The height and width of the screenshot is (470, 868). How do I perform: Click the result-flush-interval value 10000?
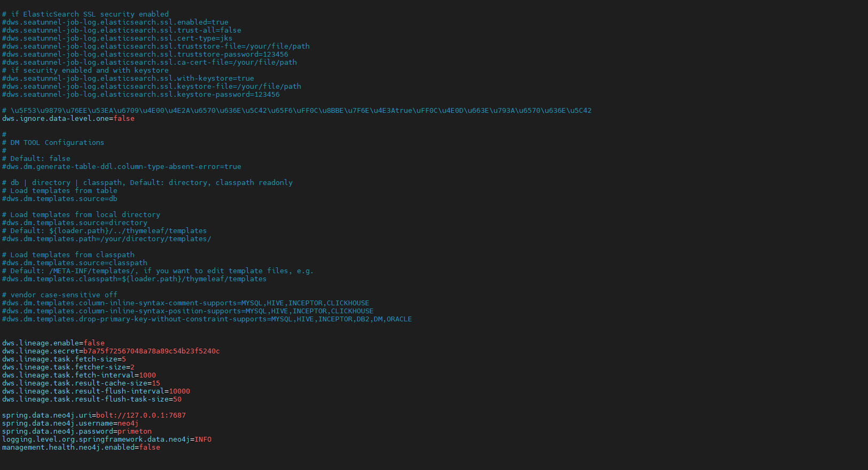tap(179, 391)
